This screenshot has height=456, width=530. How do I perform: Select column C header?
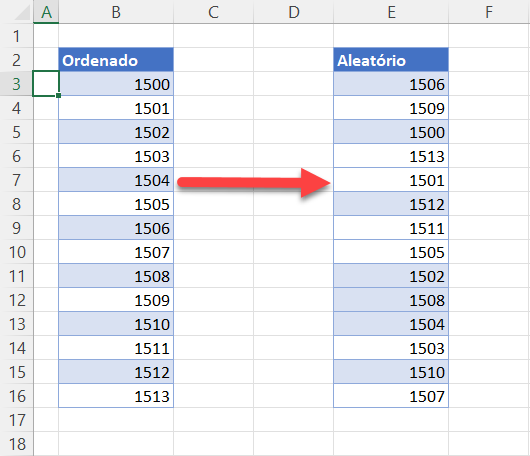213,12
